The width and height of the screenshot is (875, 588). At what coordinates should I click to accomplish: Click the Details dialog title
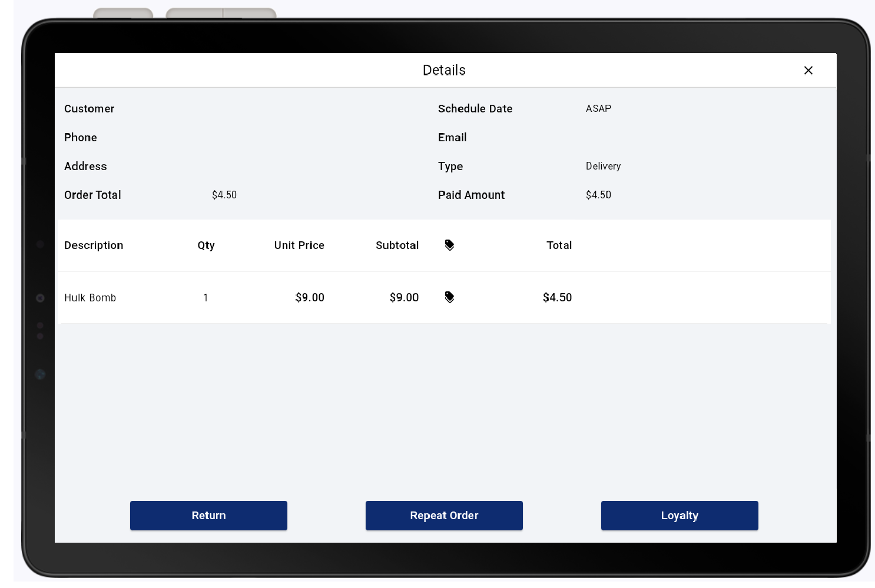[x=444, y=71]
